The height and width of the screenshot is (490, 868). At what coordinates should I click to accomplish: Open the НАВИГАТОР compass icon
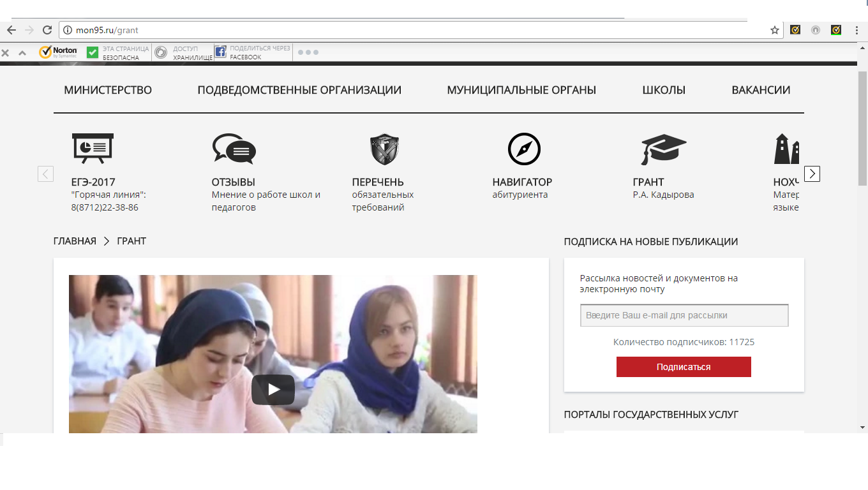pyautogui.click(x=524, y=149)
